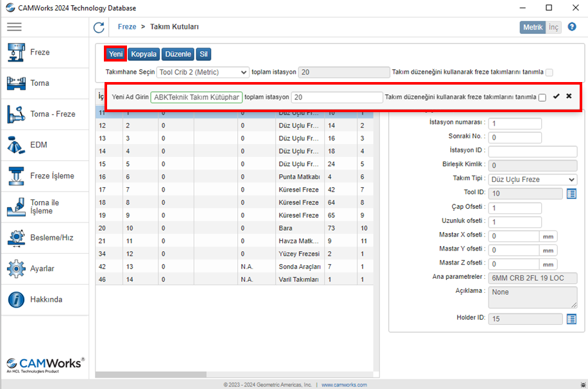Click the Kopyala button

[x=144, y=54]
